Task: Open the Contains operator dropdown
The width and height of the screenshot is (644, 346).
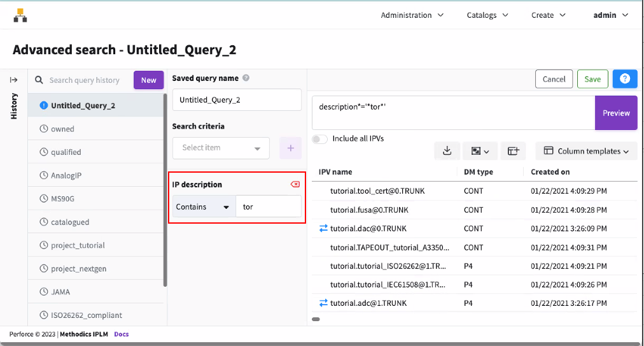Action: pos(204,207)
